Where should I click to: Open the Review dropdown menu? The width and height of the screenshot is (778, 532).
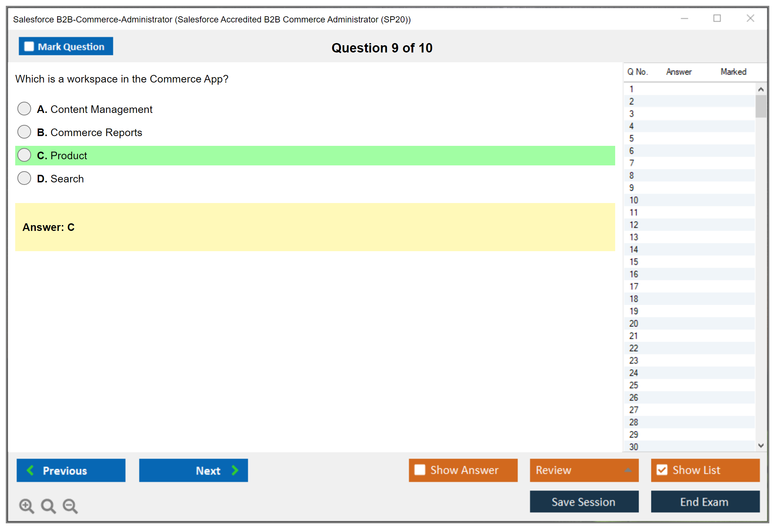coord(628,470)
